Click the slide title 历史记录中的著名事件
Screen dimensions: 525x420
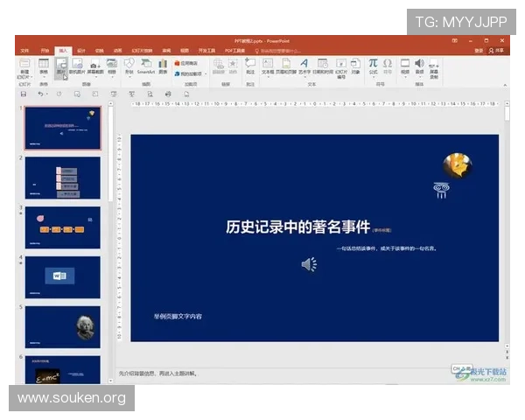point(298,227)
